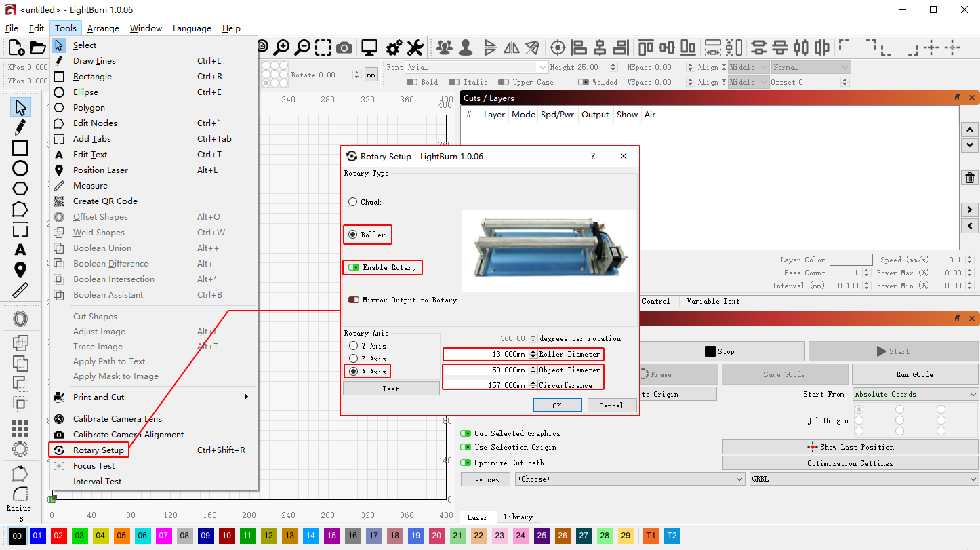
Task: Open the Normal text mode dropdown
Action: coord(811,67)
